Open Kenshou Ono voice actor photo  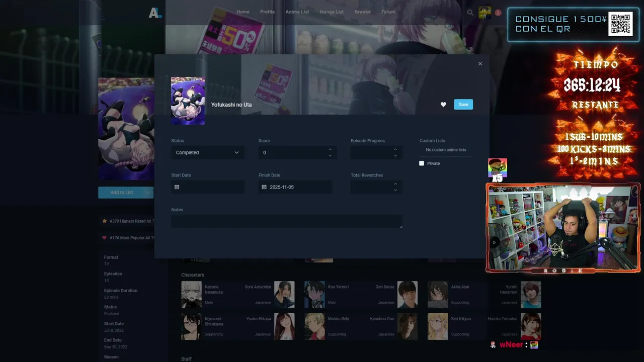(408, 326)
